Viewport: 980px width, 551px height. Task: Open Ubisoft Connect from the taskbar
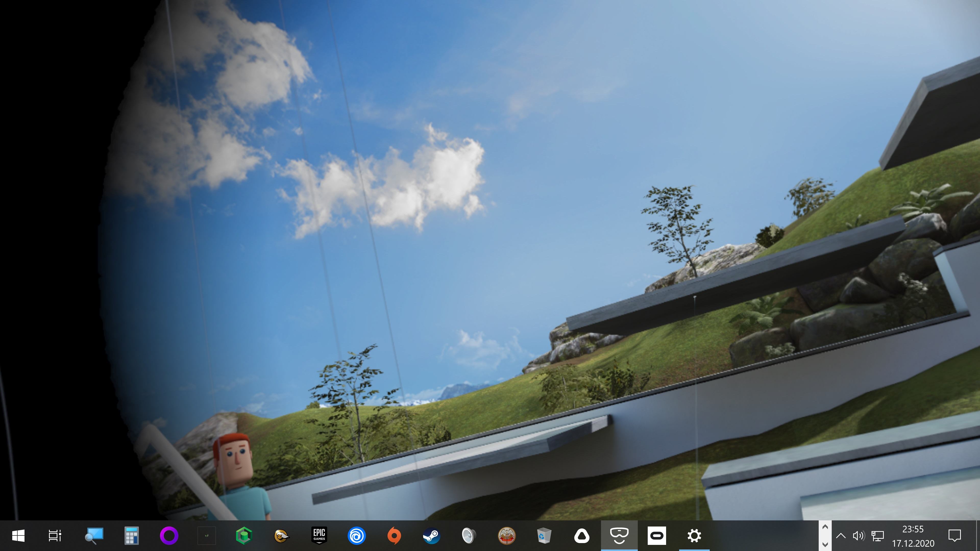click(x=357, y=536)
